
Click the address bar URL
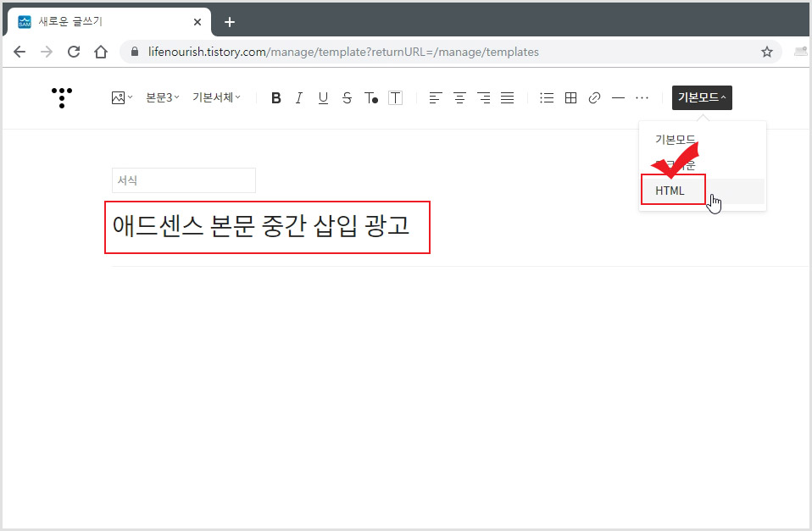tap(343, 52)
